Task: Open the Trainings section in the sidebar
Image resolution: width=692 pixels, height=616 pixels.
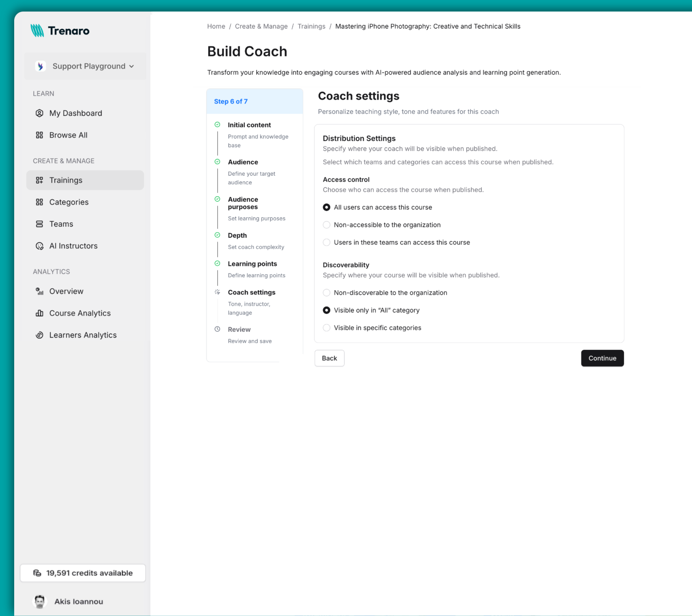Action: point(66,180)
